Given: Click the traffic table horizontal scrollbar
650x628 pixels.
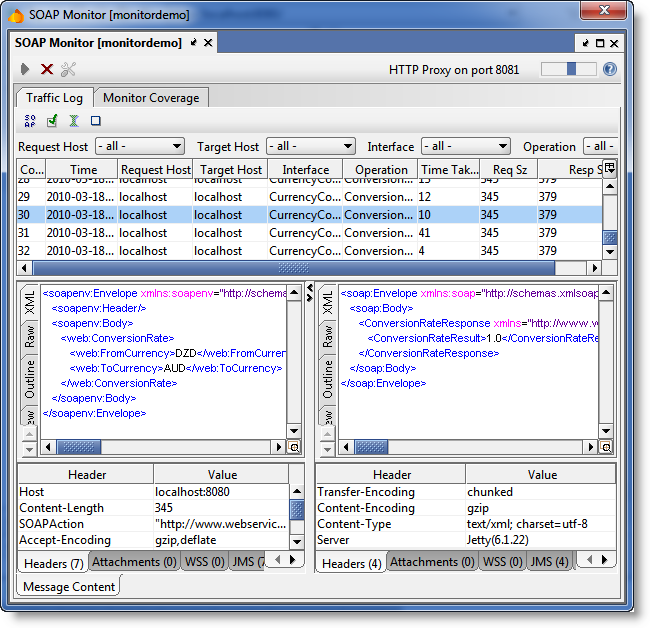Looking at the screenshot, I should click(x=293, y=268).
